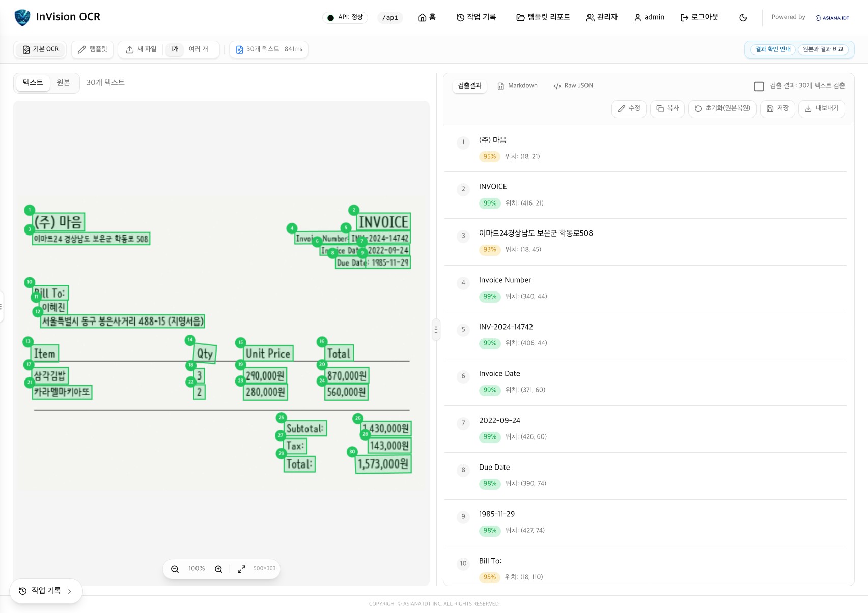
Task: Open 원본과 결과 비교 view
Action: [x=823, y=49]
